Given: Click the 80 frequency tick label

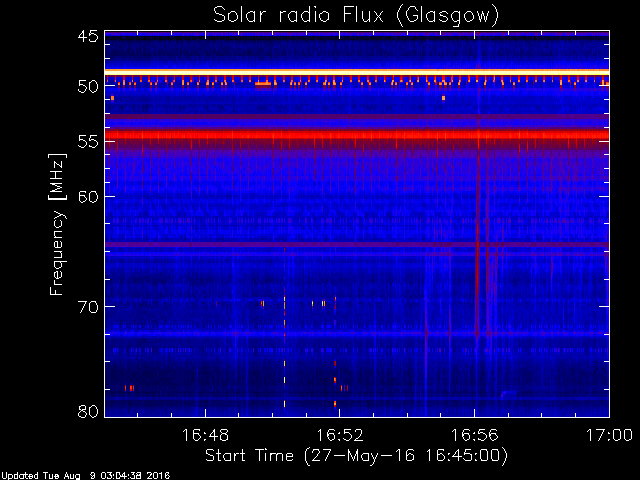Looking at the screenshot, I should (88, 411).
